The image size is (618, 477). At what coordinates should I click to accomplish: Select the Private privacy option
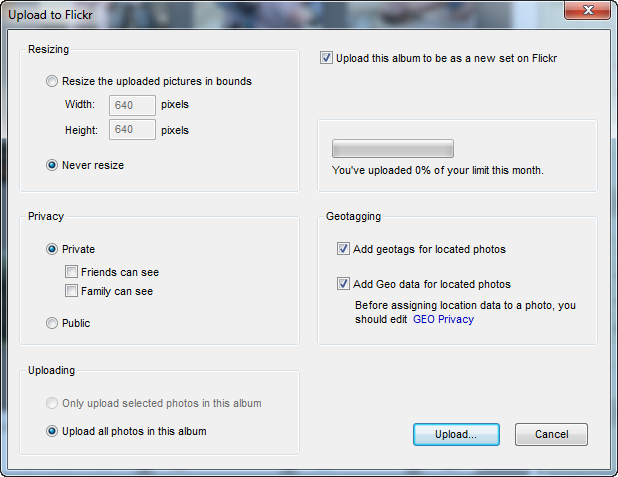[x=52, y=249]
